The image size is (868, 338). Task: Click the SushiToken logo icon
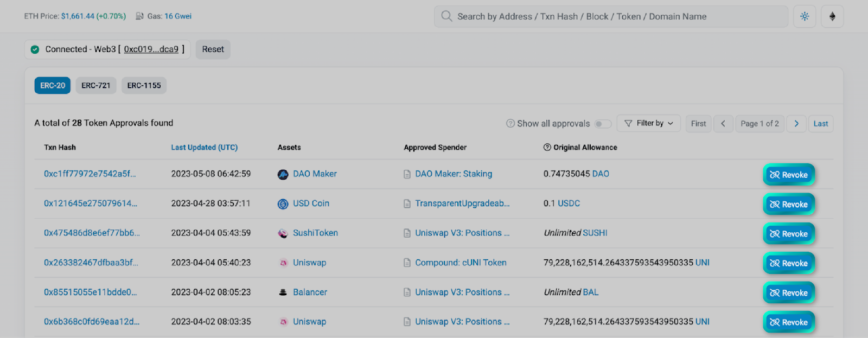pos(283,233)
